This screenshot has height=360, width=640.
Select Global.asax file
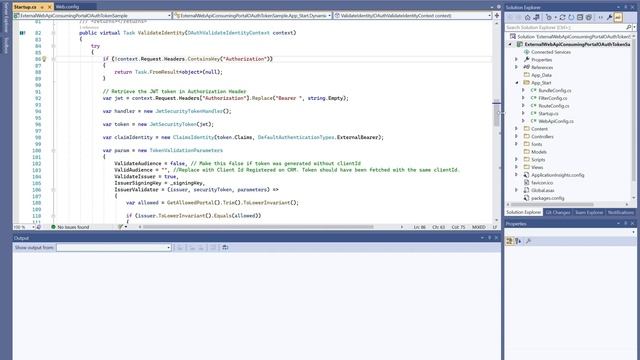542,191
